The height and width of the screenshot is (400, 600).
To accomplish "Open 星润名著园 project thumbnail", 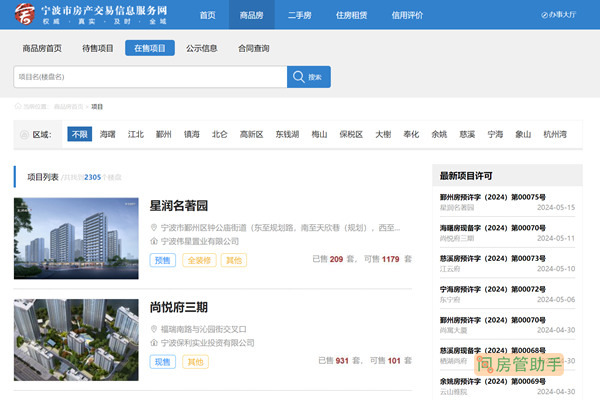I will coord(76,238).
